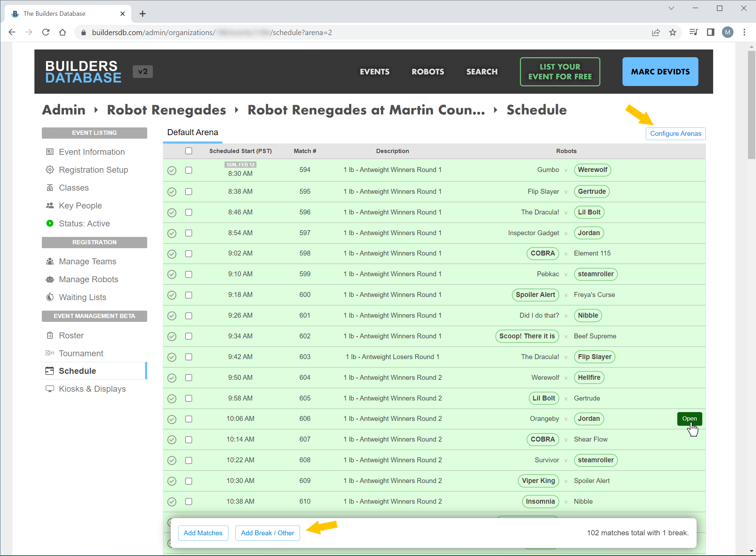
Task: Click the Add Break / Other button
Action: tap(267, 533)
